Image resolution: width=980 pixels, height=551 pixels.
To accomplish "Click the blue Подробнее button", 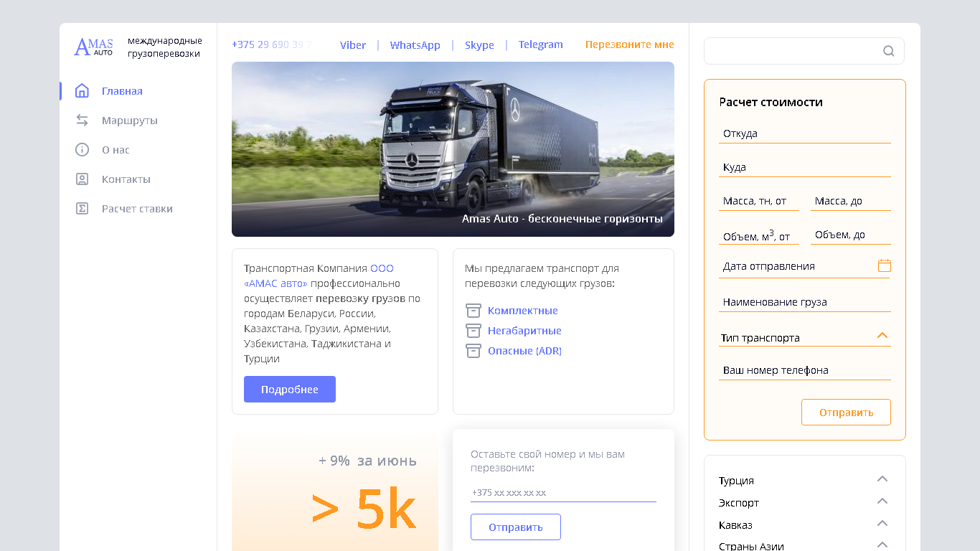I will pos(290,389).
